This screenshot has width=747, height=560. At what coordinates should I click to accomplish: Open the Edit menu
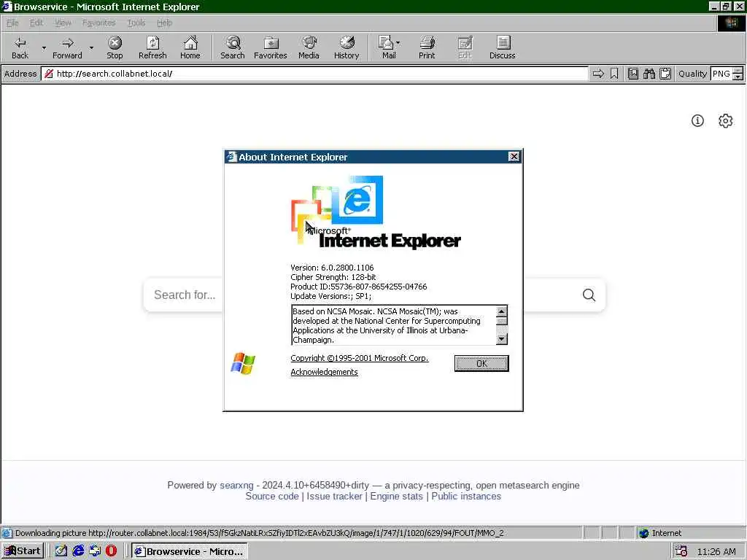click(36, 23)
